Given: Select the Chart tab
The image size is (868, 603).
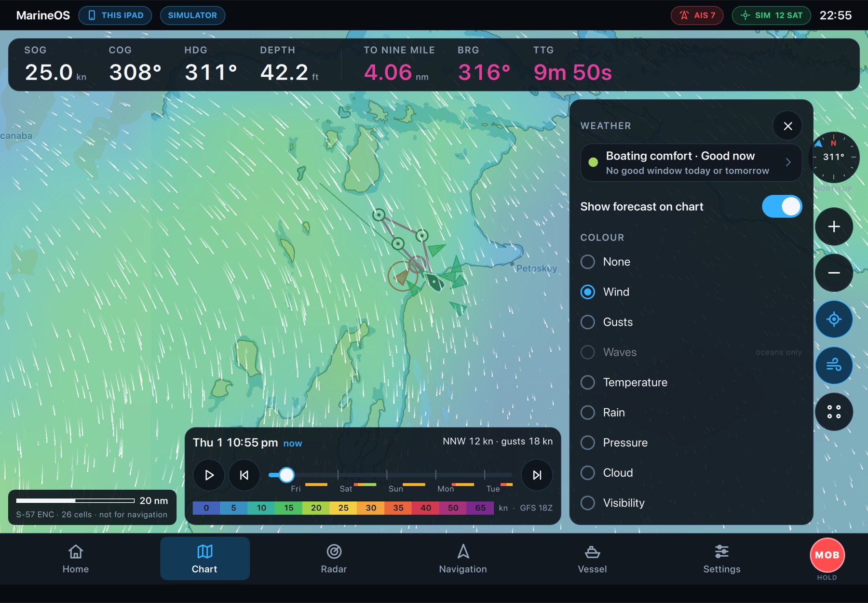Looking at the screenshot, I should [x=205, y=559].
